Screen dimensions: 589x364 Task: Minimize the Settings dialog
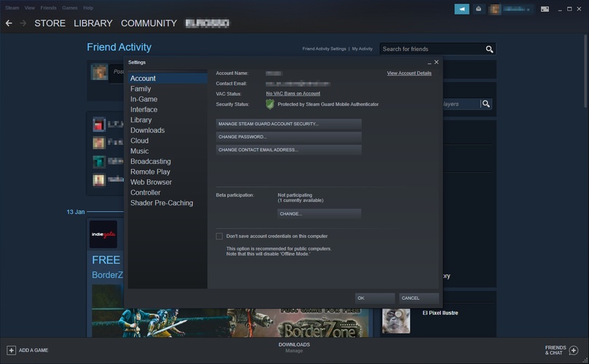click(430, 63)
